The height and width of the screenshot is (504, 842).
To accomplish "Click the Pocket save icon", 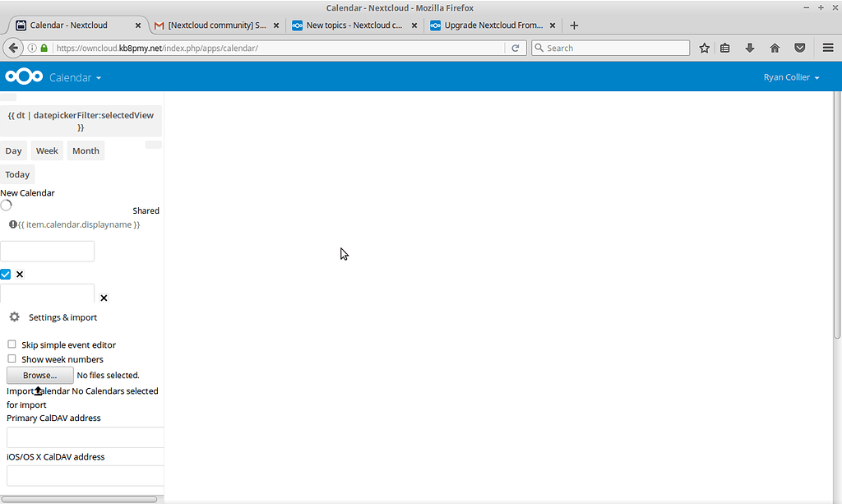I will [799, 49].
